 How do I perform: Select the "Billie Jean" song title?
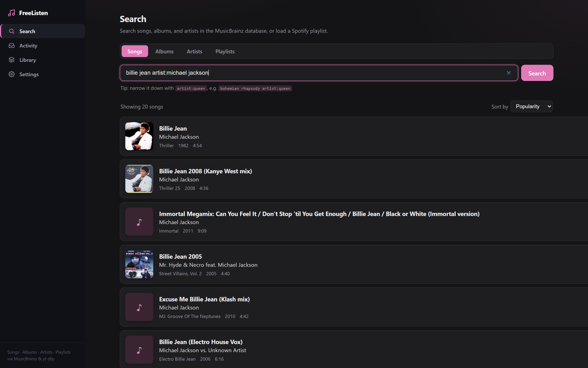point(173,128)
